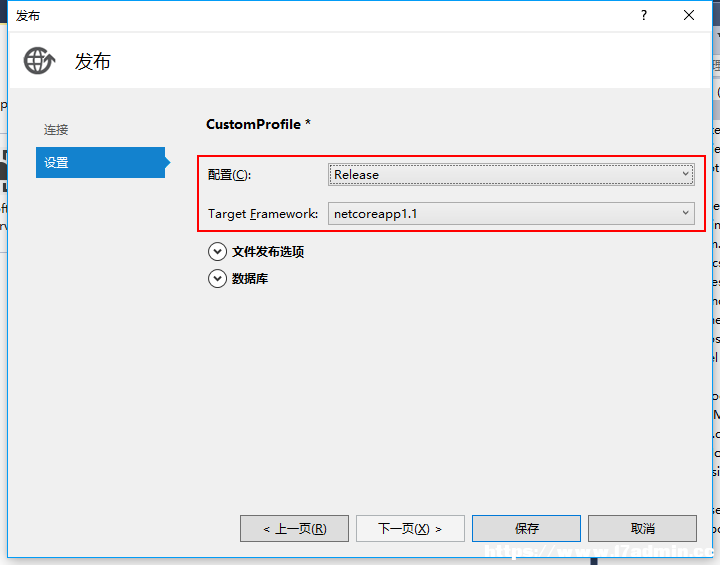Click the CustomProfile * heading text
Screen dimensions: 720x565
tap(259, 124)
